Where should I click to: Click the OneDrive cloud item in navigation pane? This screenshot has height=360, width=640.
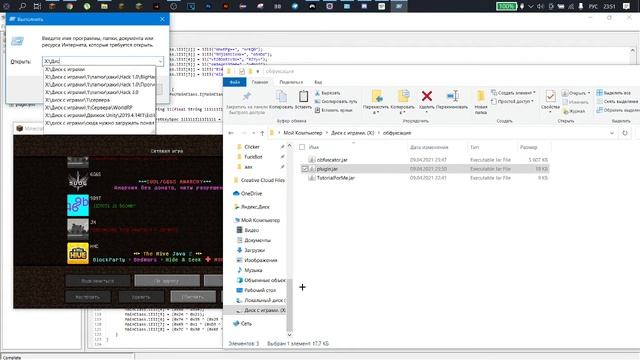tap(247, 193)
